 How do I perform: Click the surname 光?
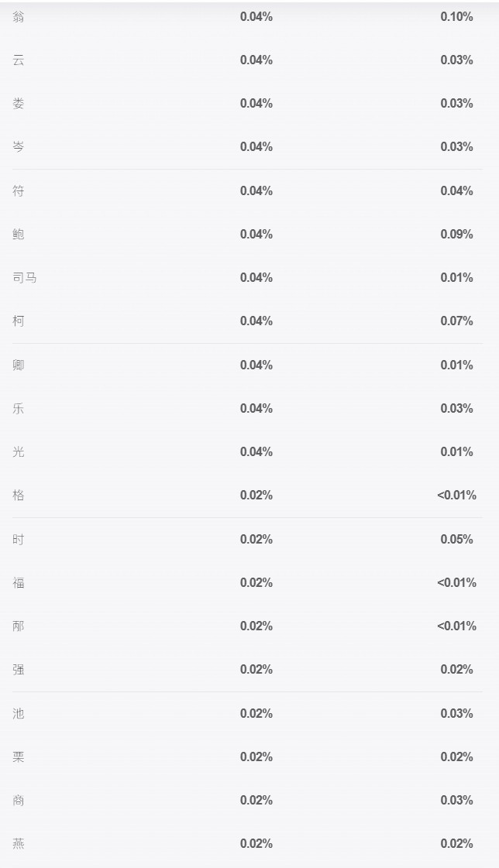19,451
